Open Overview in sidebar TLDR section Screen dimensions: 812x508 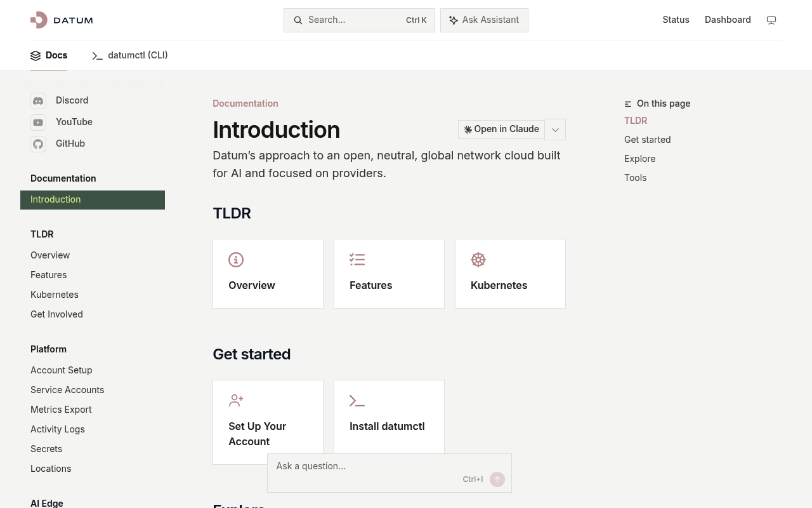pos(50,255)
